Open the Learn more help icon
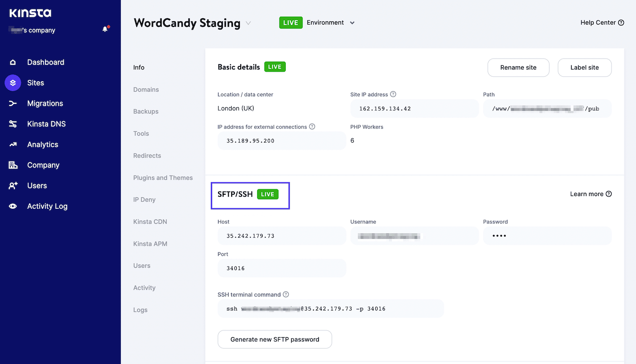 pos(609,194)
